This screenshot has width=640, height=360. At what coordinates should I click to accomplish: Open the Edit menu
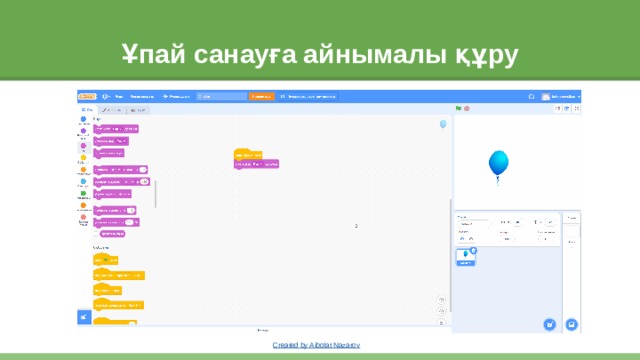click(x=142, y=96)
